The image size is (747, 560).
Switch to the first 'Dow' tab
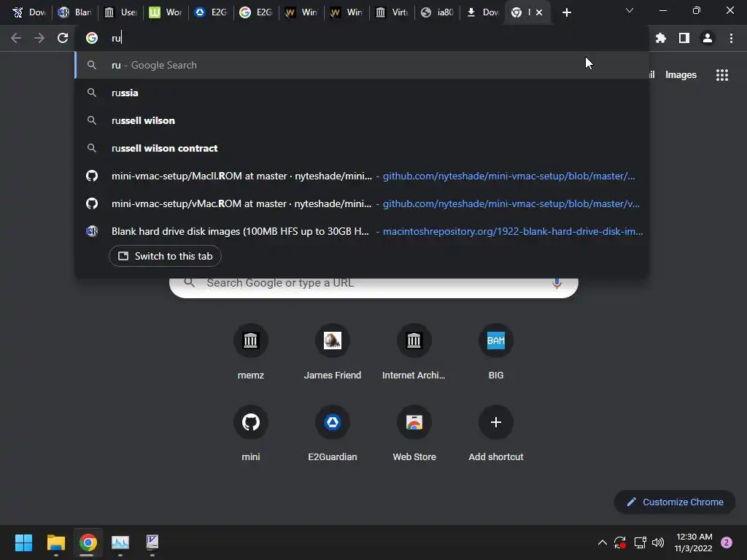click(x=28, y=12)
